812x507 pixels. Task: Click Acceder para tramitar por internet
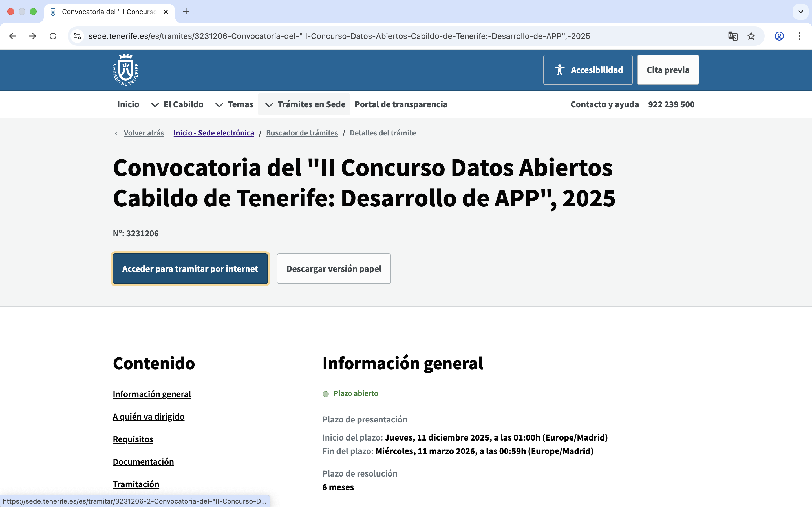click(x=190, y=269)
